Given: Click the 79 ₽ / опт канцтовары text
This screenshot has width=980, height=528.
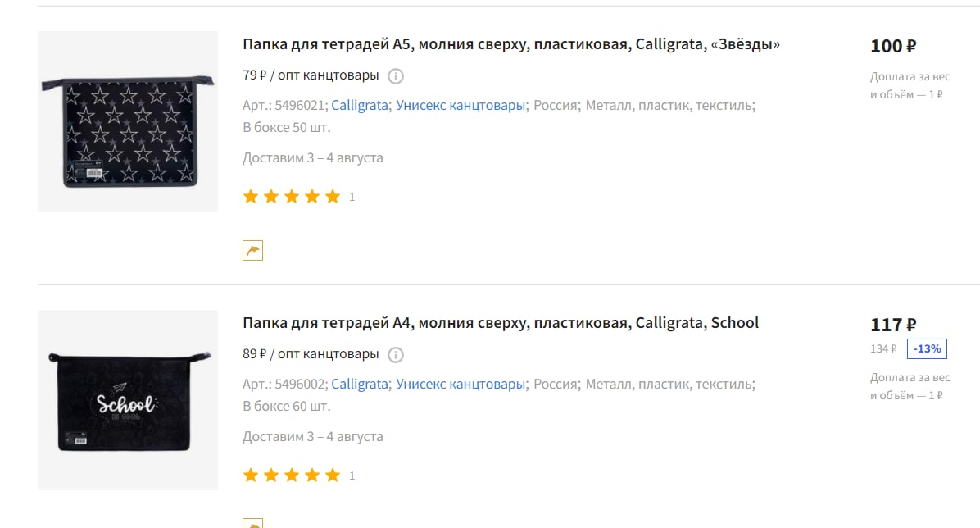Looking at the screenshot, I should coord(311,75).
